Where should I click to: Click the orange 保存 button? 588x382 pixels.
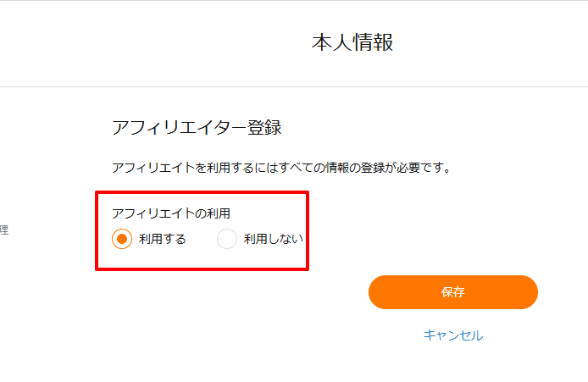tap(452, 292)
